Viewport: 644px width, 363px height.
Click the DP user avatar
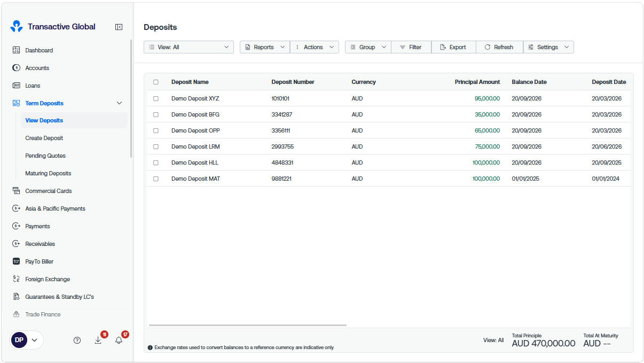19,340
